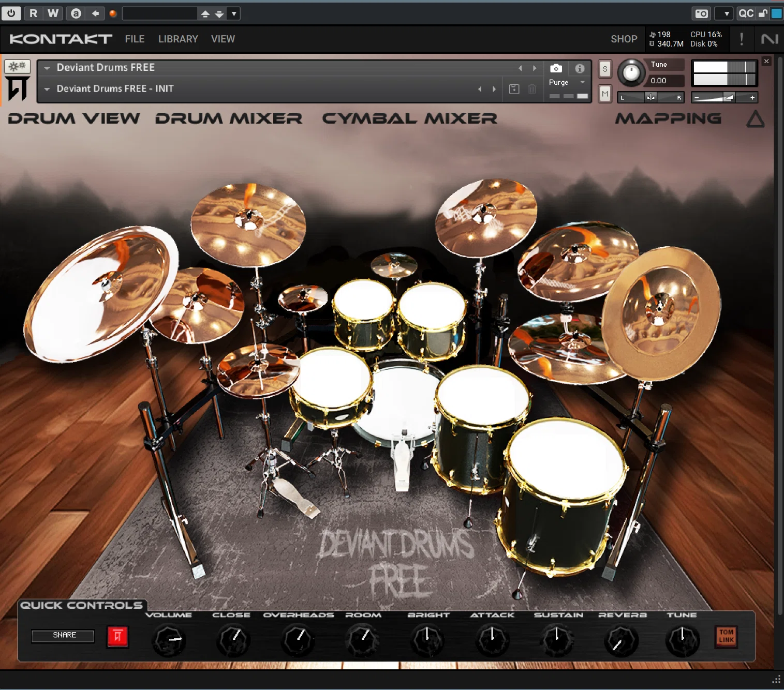Click the blue square indicator in host toolbar
Screen dimensions: 784x690
[777, 13]
